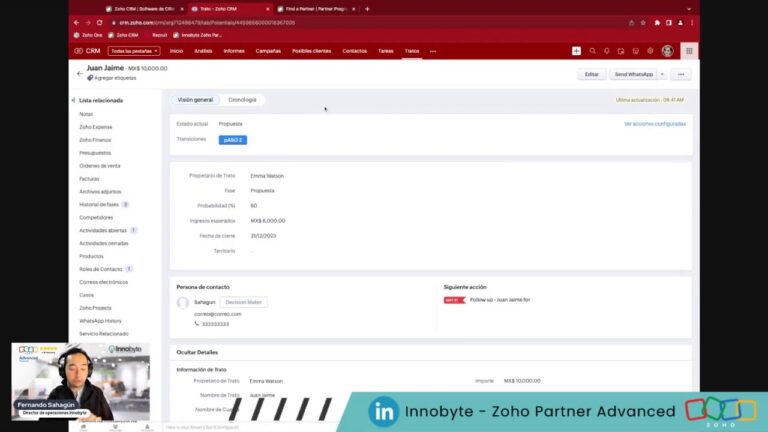The image size is (768, 432).
Task: Open user profile avatar in CRM header
Action: pyautogui.click(x=667, y=51)
